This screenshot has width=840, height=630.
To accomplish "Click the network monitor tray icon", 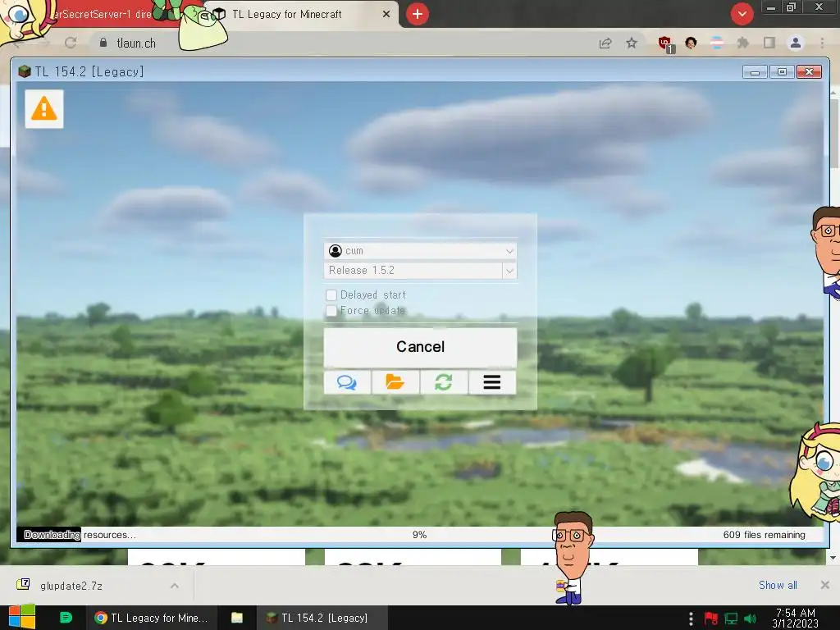I will [731, 619].
